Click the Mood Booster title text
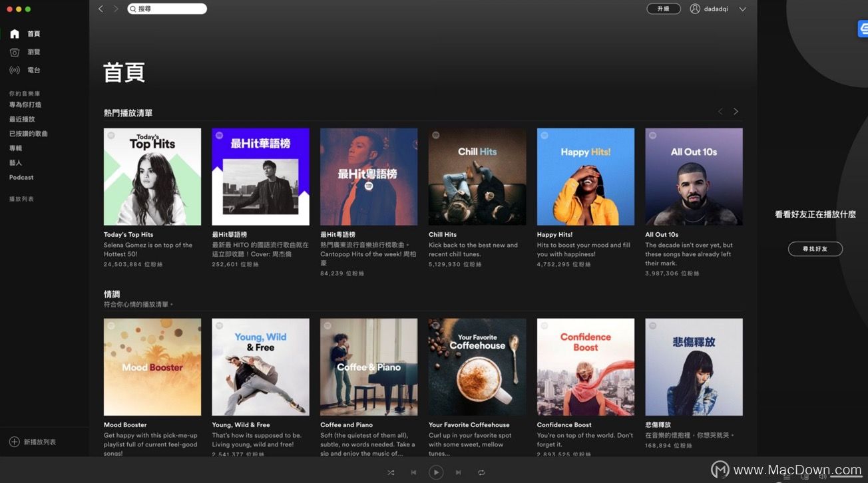868x483 pixels. (125, 425)
